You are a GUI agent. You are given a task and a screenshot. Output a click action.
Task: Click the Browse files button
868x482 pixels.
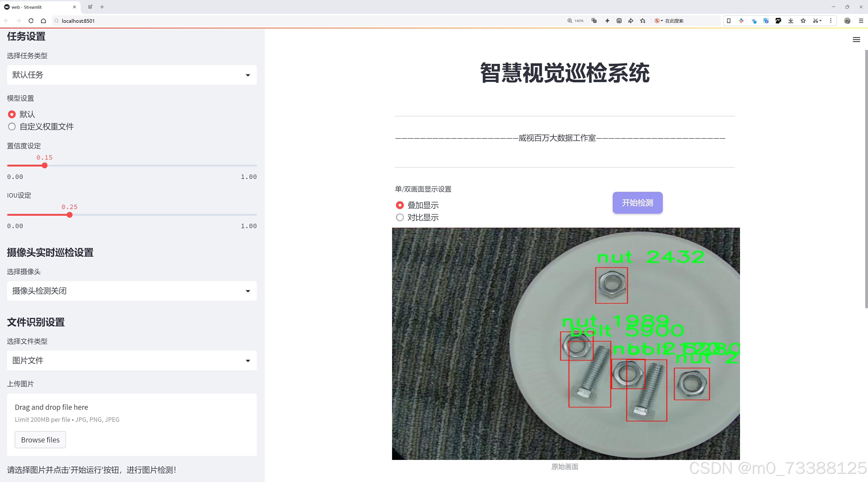[40, 440]
